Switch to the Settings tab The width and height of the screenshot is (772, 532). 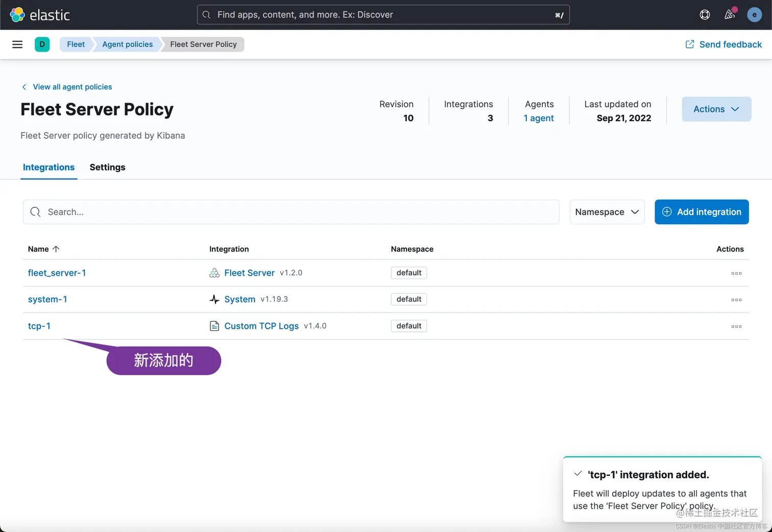tap(107, 167)
